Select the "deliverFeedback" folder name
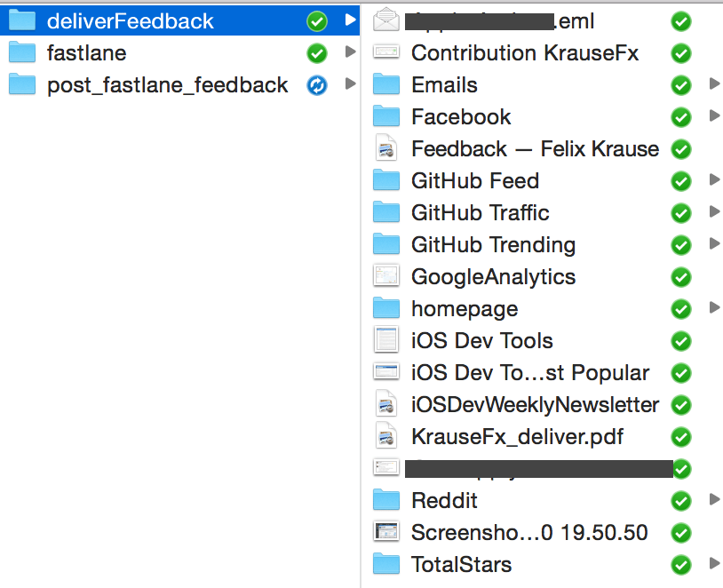This screenshot has width=723, height=588. tap(131, 21)
